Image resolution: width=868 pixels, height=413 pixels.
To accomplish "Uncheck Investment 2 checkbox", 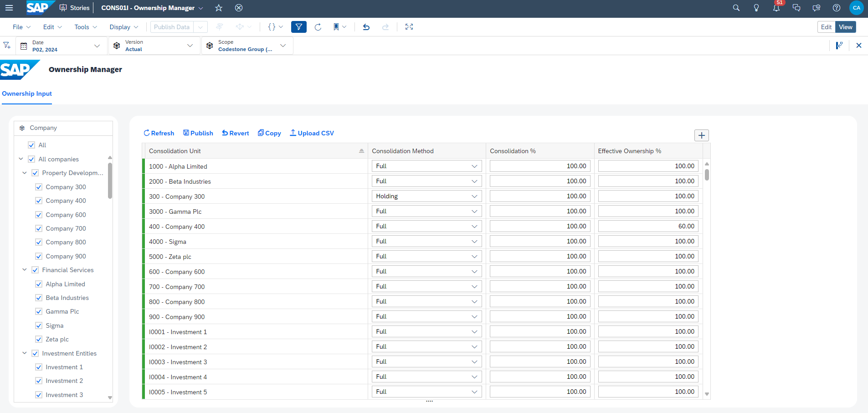I will click(39, 381).
